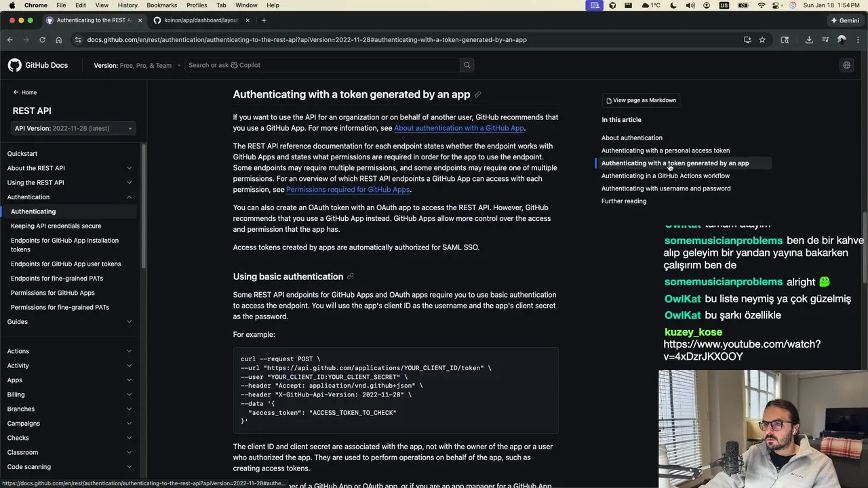Open the Bookmarks menu
The width and height of the screenshot is (868, 488).
162,5
